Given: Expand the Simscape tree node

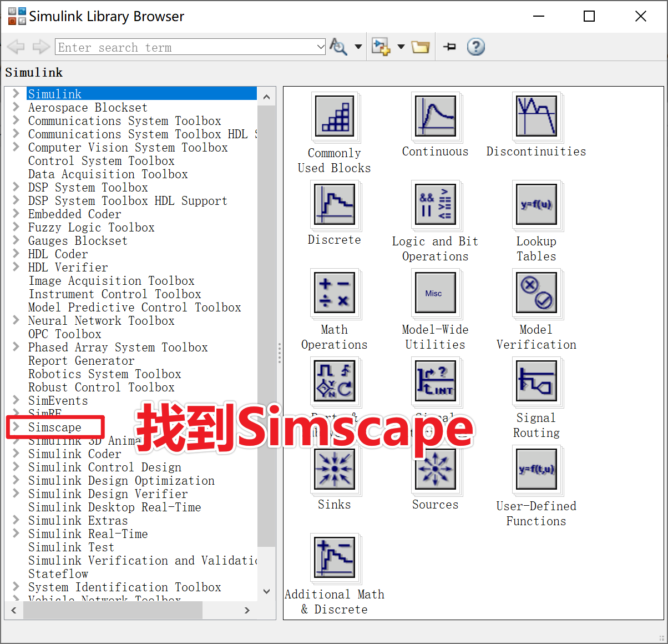Looking at the screenshot, I should 14,427.
